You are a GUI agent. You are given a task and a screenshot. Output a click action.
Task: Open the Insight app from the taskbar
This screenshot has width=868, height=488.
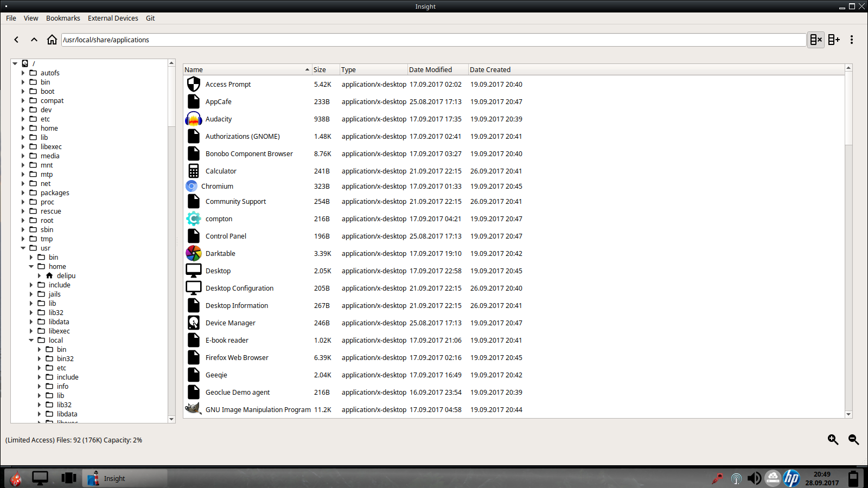(114, 478)
